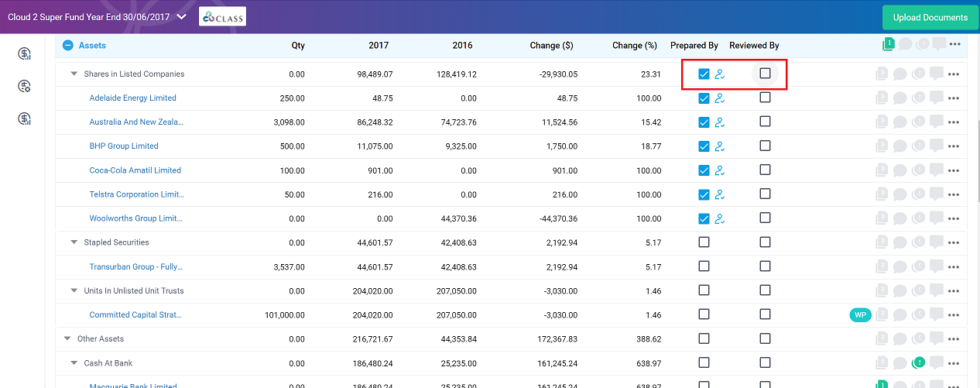Open notes square icon for Australia And New Zealand row

pyautogui.click(x=937, y=122)
